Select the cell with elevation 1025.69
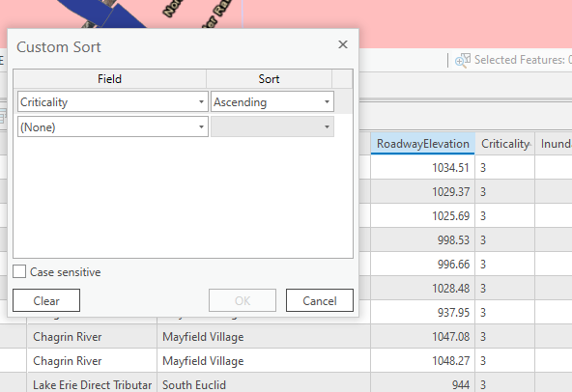Image resolution: width=572 pixels, height=392 pixels. coord(423,216)
